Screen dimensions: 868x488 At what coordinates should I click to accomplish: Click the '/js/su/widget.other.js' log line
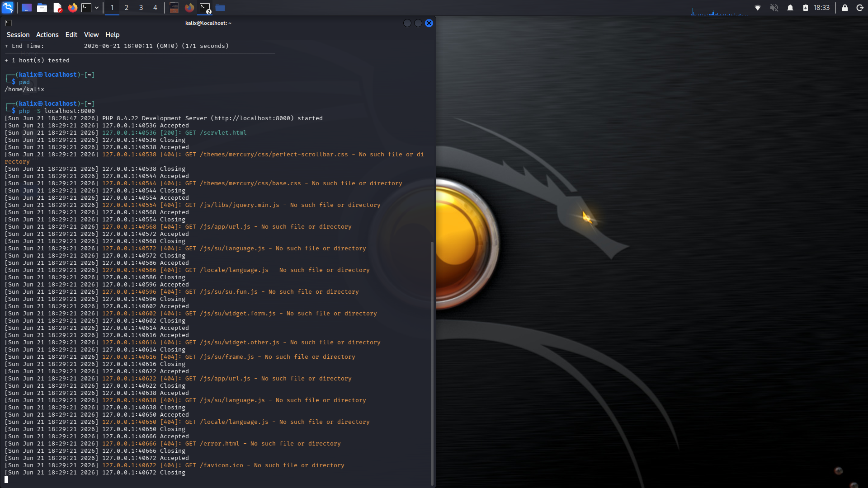[193, 343]
